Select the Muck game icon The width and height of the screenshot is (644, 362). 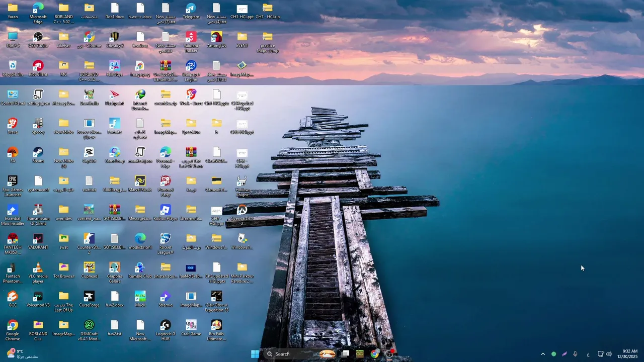pos(140,299)
